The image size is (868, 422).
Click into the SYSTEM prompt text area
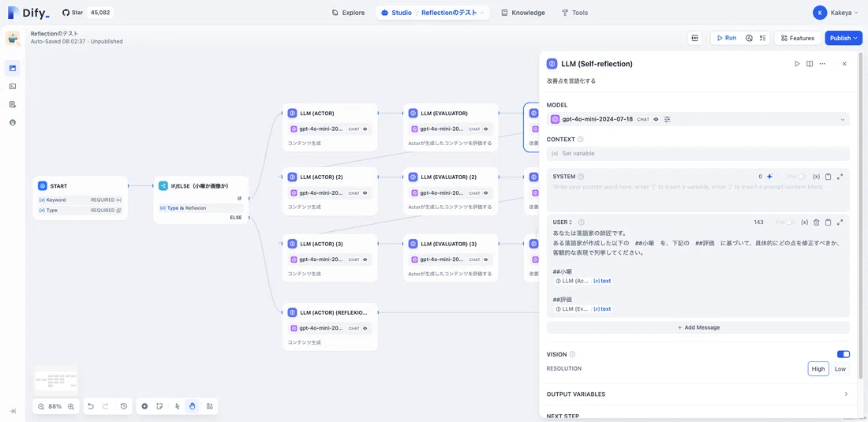pyautogui.click(x=698, y=196)
